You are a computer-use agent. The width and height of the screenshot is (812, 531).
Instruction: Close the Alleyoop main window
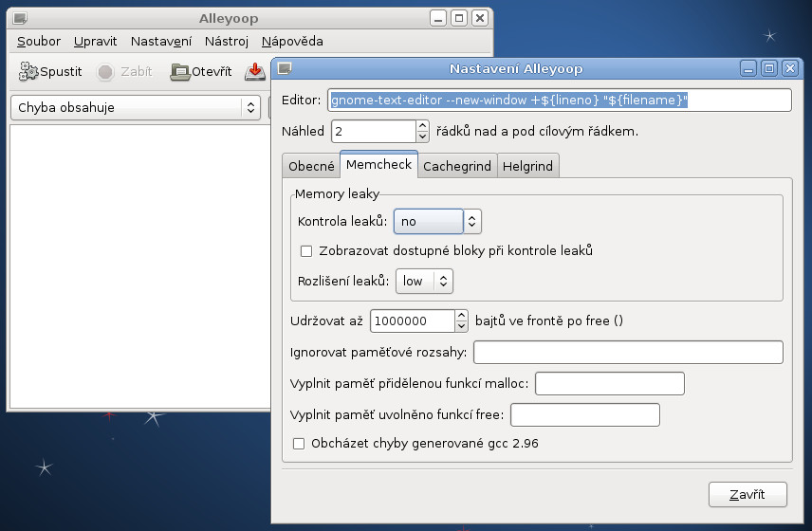coord(480,19)
